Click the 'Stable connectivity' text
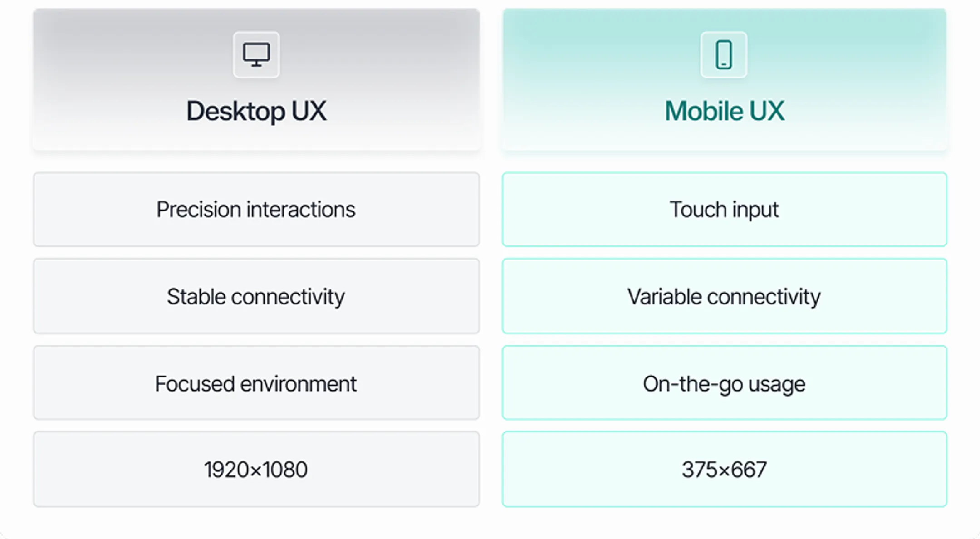Screen dimensions: 980x539 [256, 297]
